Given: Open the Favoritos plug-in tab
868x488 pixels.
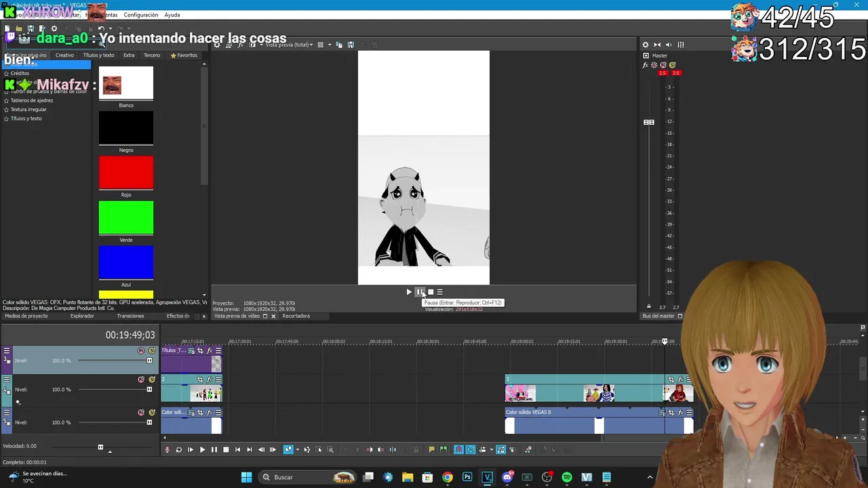Looking at the screenshot, I should click(x=184, y=55).
